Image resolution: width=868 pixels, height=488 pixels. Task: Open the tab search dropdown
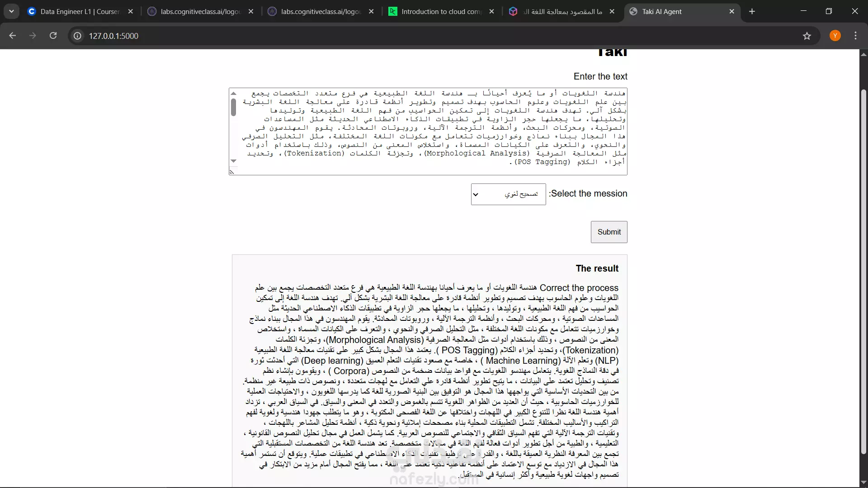11,12
